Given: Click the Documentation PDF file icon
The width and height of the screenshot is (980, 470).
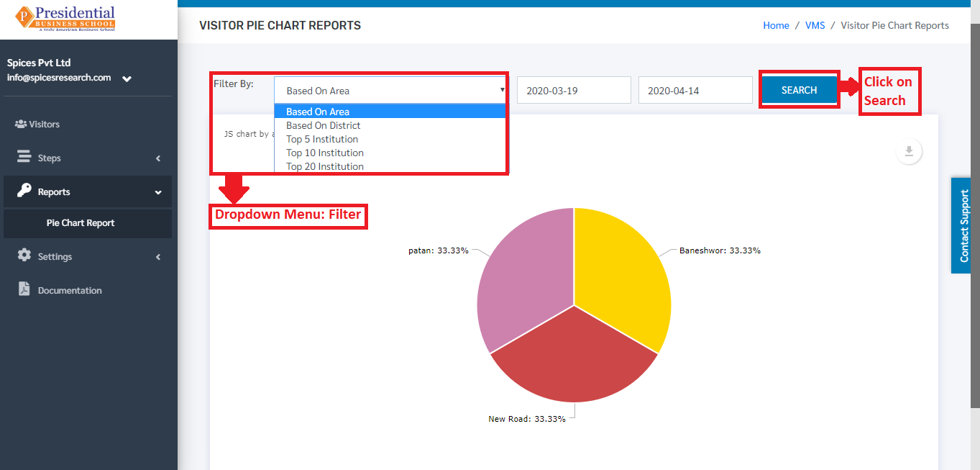Looking at the screenshot, I should [24, 289].
